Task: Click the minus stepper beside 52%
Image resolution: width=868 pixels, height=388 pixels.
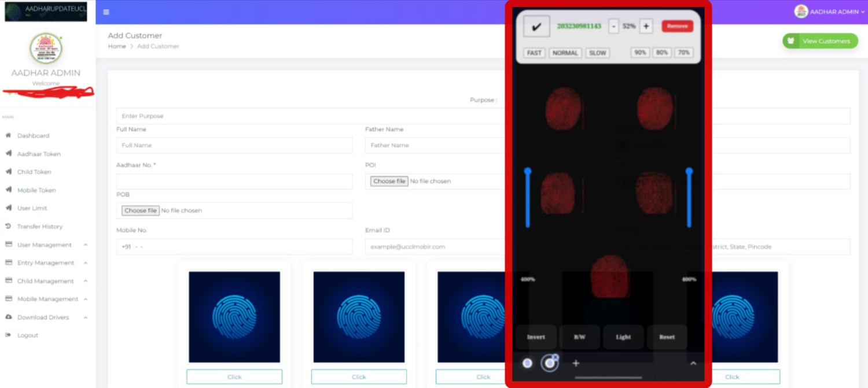Action: coord(614,27)
